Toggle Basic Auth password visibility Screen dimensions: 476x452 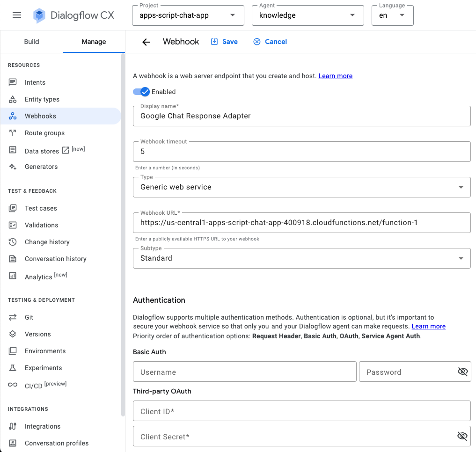pos(462,372)
